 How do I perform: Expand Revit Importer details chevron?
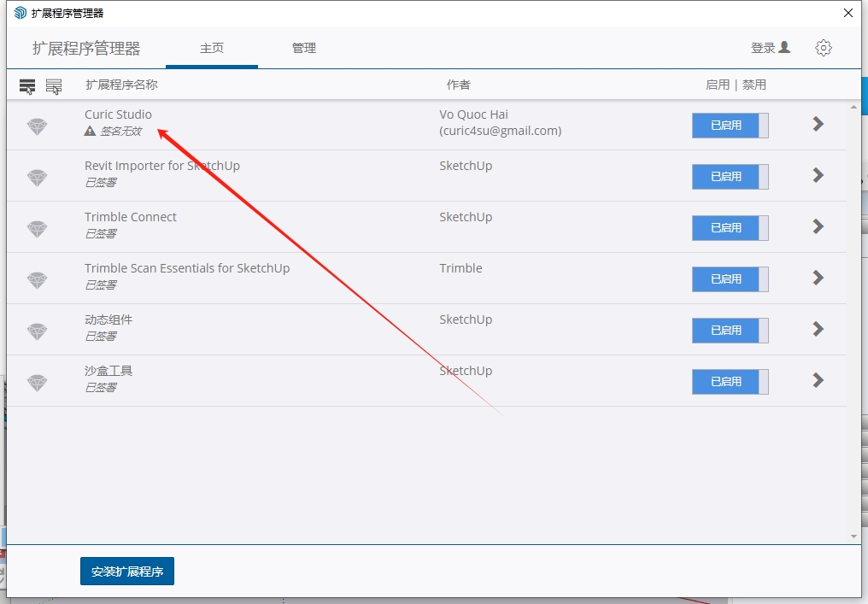point(818,175)
